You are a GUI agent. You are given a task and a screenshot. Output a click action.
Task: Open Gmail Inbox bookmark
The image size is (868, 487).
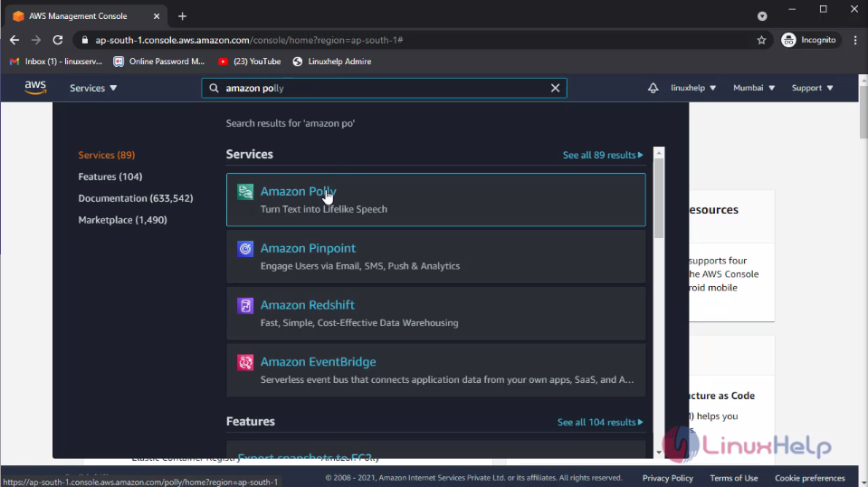(56, 62)
